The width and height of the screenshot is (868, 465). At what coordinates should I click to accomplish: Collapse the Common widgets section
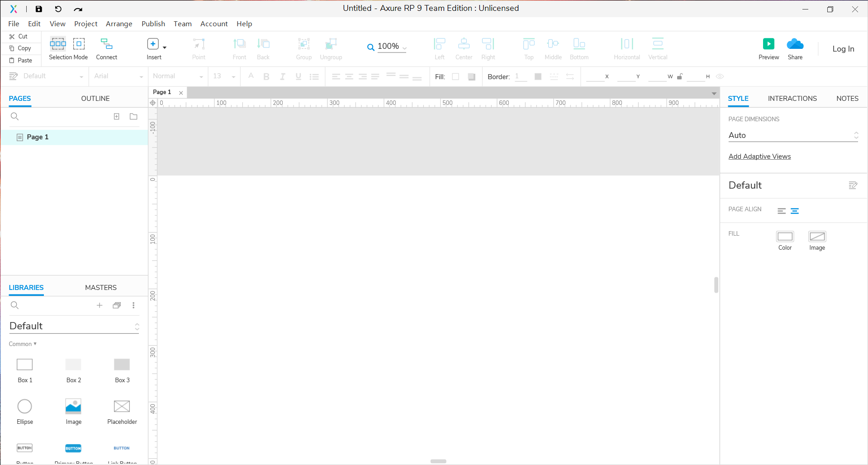click(x=23, y=344)
